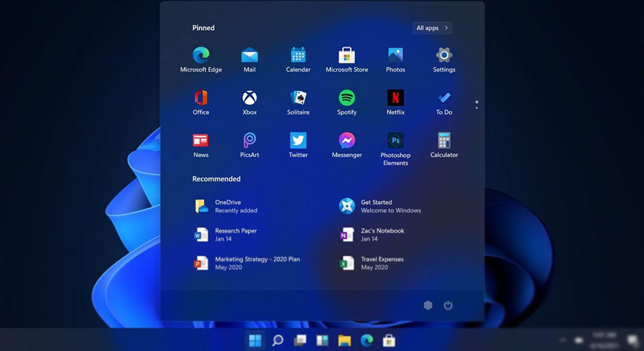644x351 pixels.
Task: Open the News app
Action: click(201, 145)
